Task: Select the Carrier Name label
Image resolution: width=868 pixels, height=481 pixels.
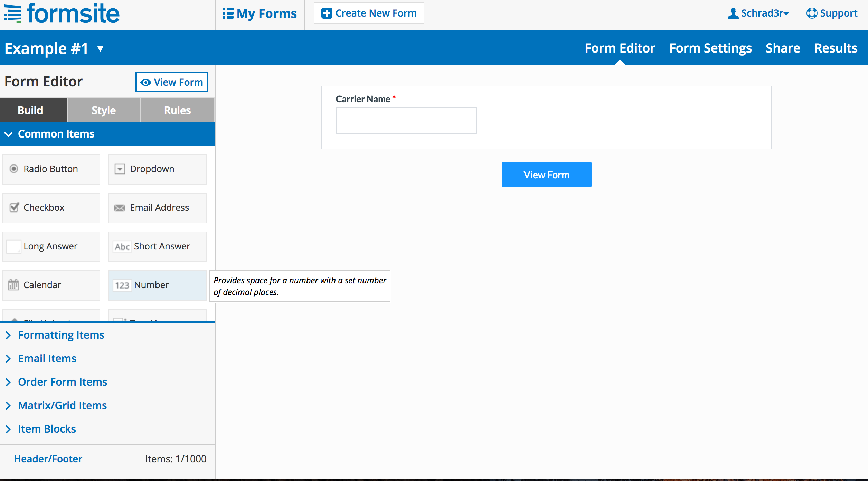Action: pos(363,99)
